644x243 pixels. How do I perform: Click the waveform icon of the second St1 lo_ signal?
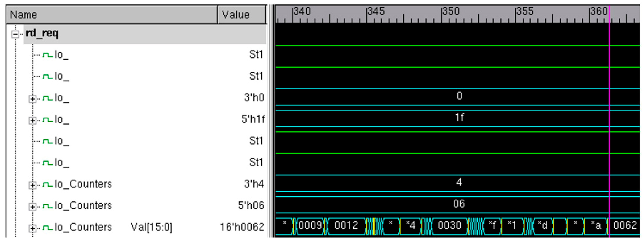click(x=47, y=76)
